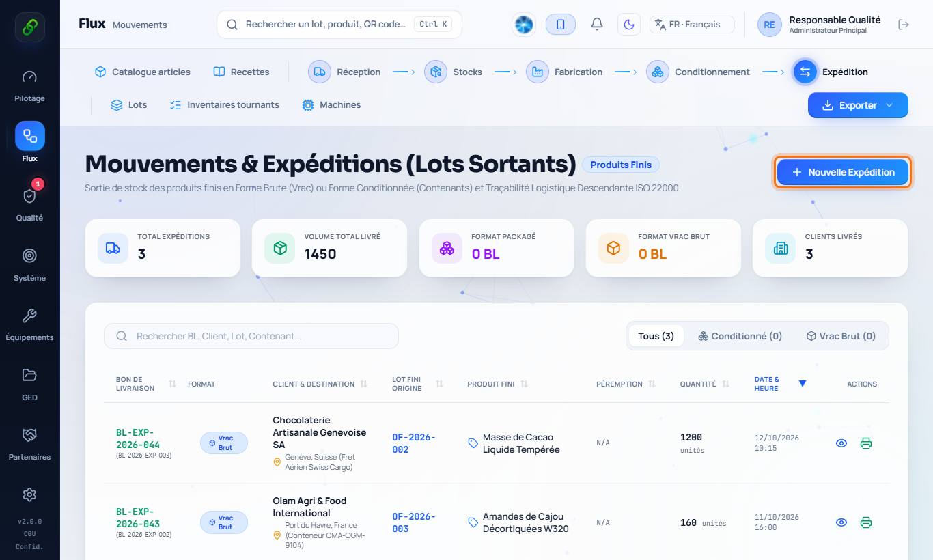Open the GED documents section
Image resolution: width=933 pixels, height=560 pixels.
pyautogui.click(x=29, y=384)
